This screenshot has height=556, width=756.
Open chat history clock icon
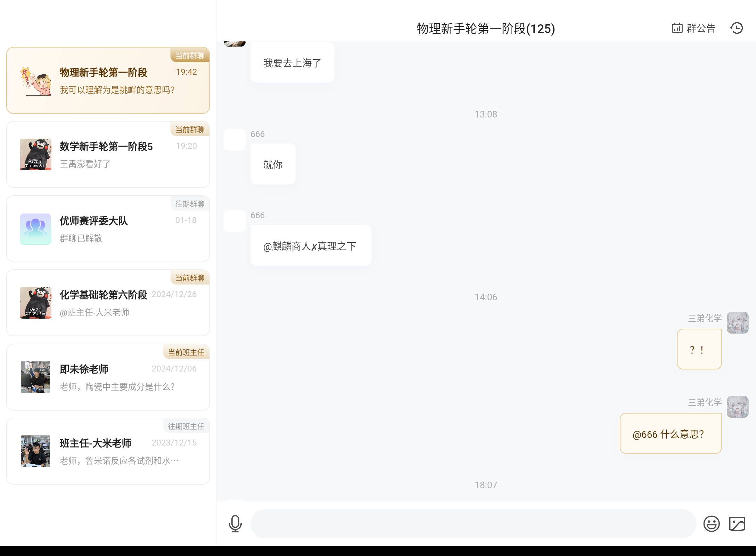click(x=737, y=28)
